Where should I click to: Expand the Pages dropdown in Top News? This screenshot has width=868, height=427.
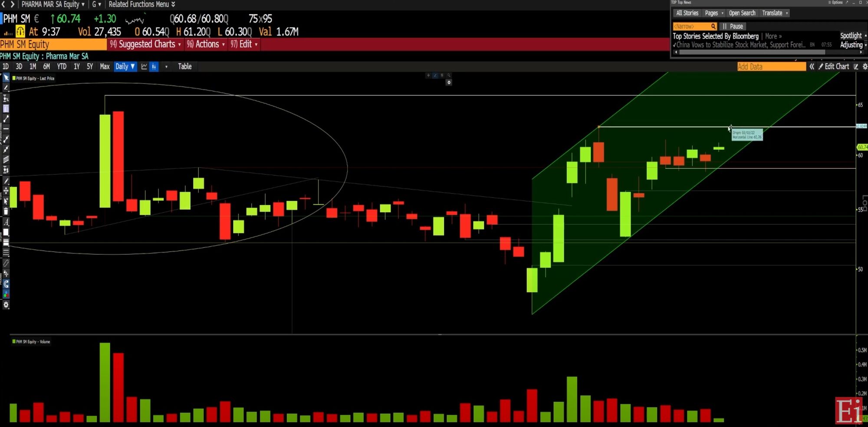714,13
